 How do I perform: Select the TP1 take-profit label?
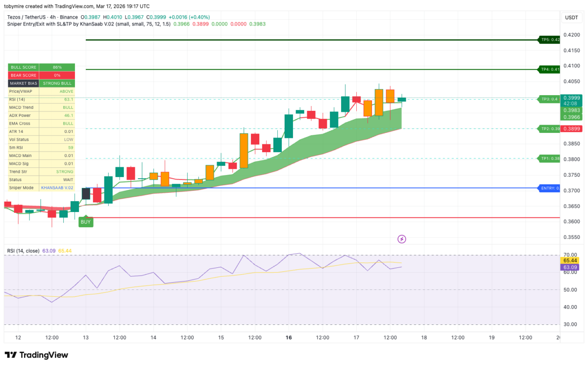pos(549,158)
